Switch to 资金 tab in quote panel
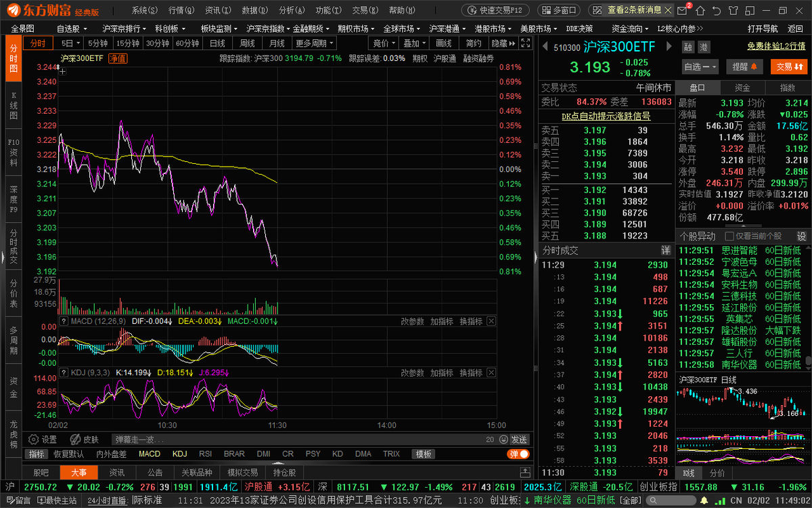Viewport: 812px width, 508px height. (x=742, y=87)
